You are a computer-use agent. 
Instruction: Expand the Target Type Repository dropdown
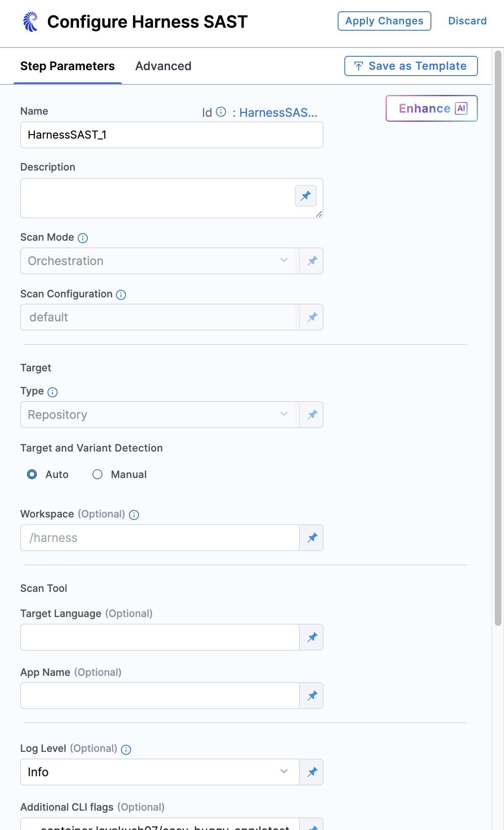coord(160,415)
